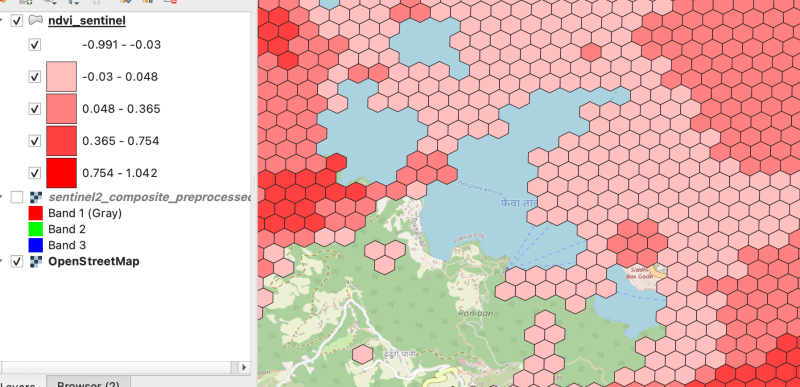The width and height of the screenshot is (800, 387).
Task: Select the OpenStreetMap layer name
Action: [x=94, y=262]
